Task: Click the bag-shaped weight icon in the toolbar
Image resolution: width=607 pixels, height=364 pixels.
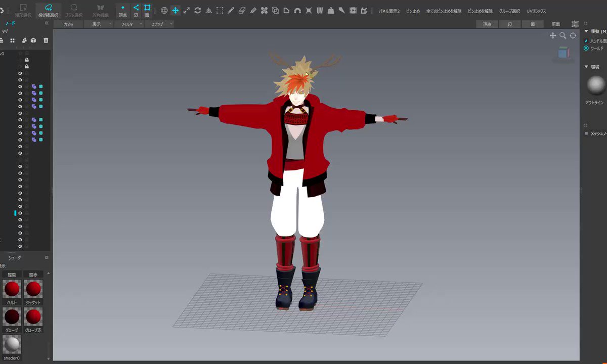Action: (331, 10)
